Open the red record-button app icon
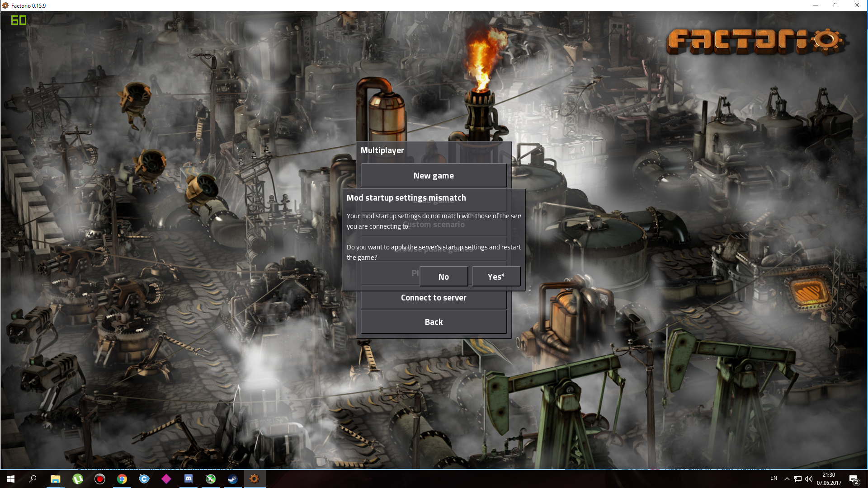The image size is (868, 488). [100, 479]
